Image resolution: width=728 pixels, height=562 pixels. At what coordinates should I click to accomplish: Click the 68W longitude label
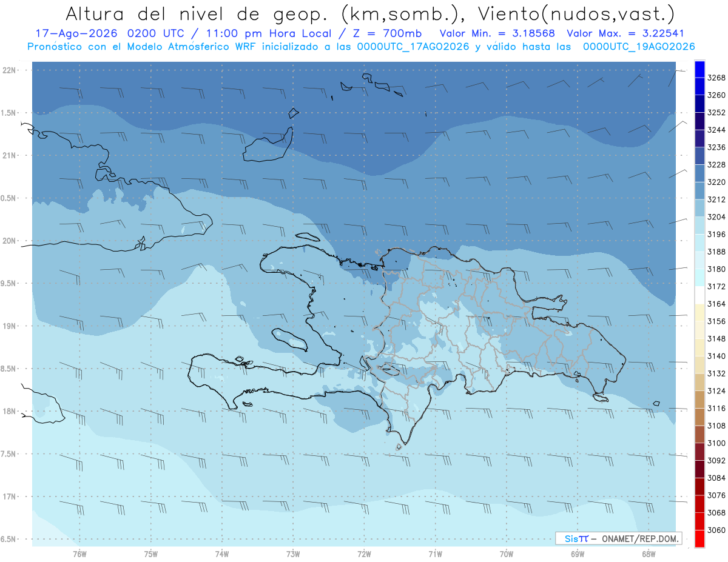[649, 554]
